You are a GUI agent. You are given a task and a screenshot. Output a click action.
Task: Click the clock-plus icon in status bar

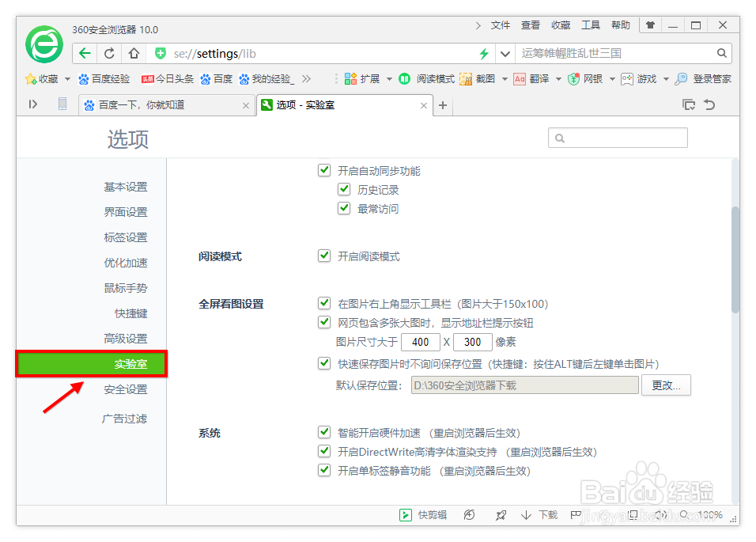469,515
